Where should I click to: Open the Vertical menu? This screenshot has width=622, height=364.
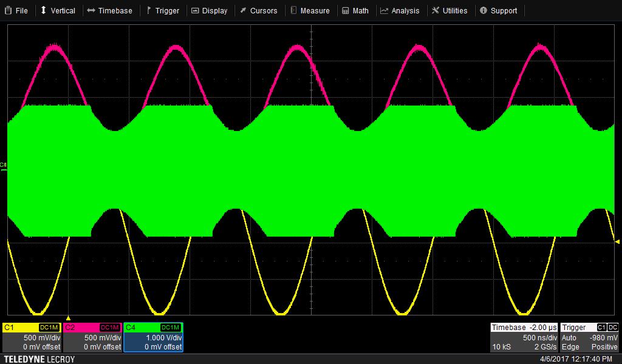point(58,11)
